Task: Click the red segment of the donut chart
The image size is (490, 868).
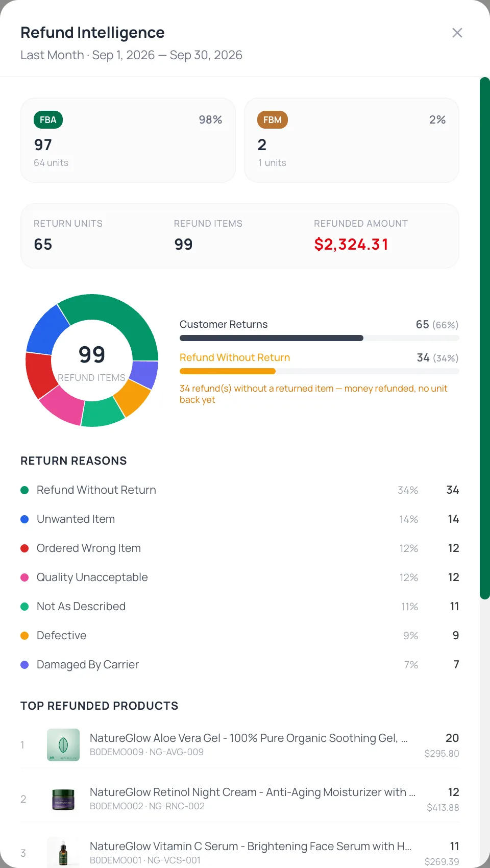Action: coord(39,375)
